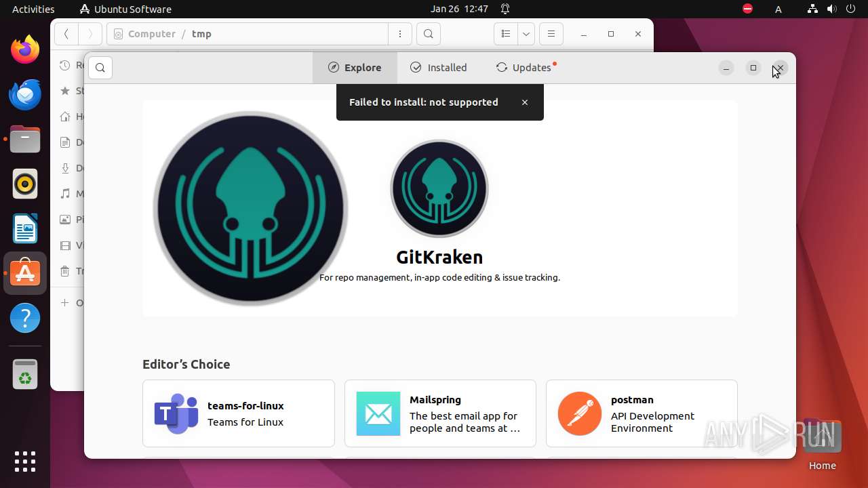Close the Files window
The width and height of the screenshot is (868, 488).
638,34
